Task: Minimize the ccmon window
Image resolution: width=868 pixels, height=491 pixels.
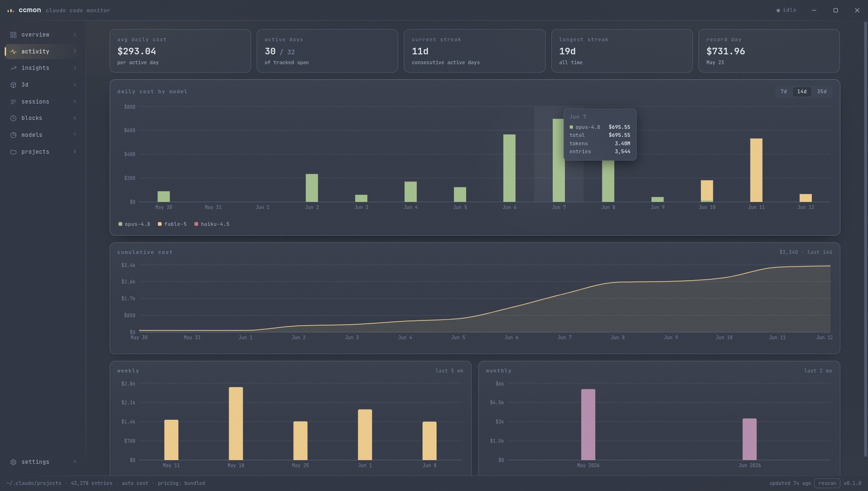Action: [x=814, y=10]
